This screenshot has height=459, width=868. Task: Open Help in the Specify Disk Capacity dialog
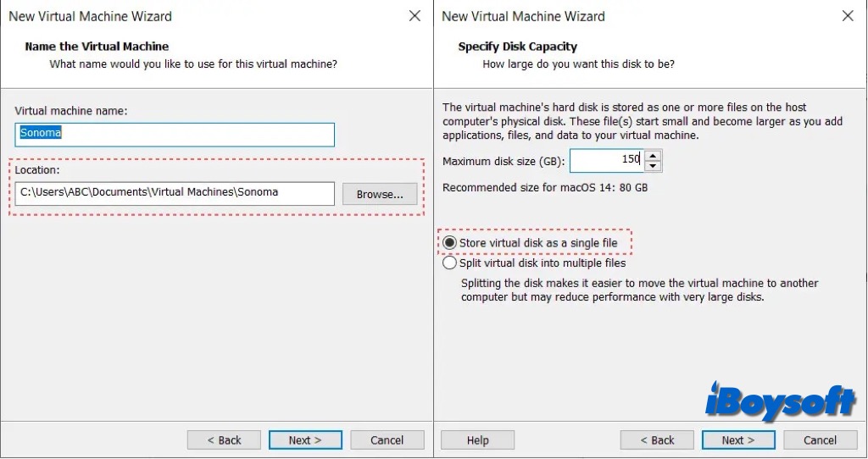point(477,440)
